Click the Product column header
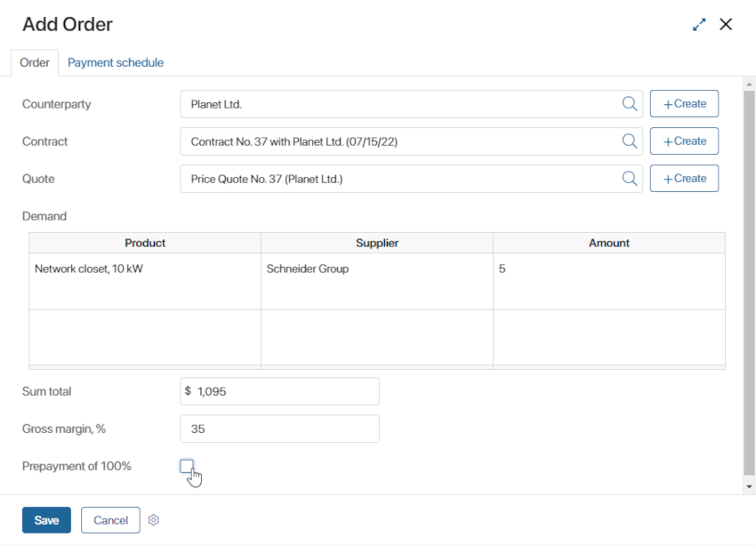 [x=145, y=243]
